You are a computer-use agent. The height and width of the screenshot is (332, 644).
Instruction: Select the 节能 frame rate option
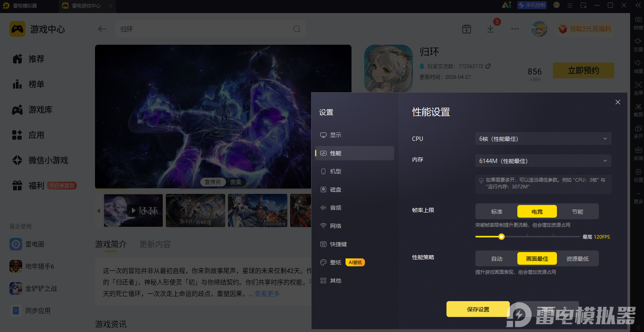point(578,212)
